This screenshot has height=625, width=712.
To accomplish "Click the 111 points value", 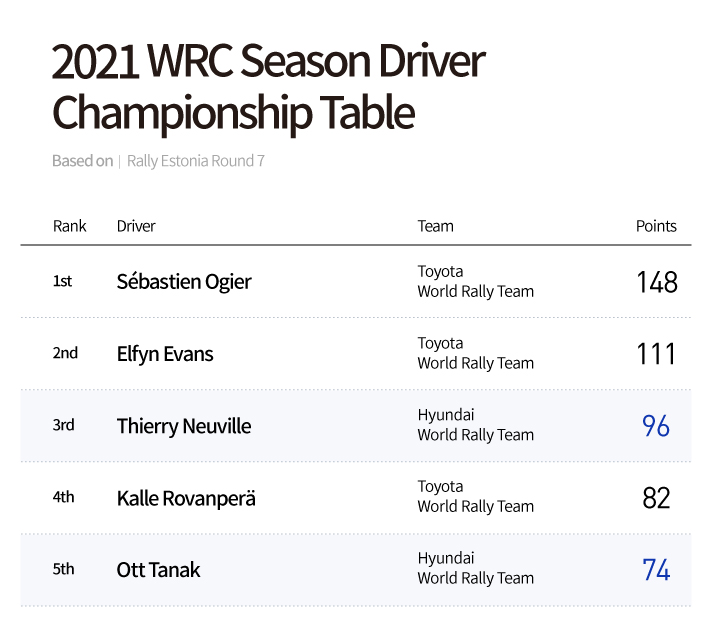I will click(657, 354).
